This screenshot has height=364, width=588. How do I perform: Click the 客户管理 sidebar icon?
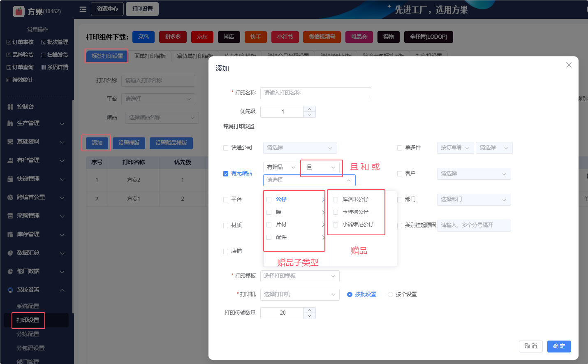point(10,160)
